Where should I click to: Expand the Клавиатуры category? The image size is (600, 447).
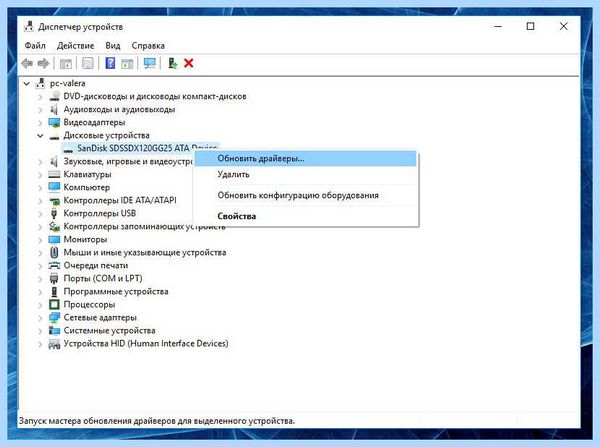40,175
